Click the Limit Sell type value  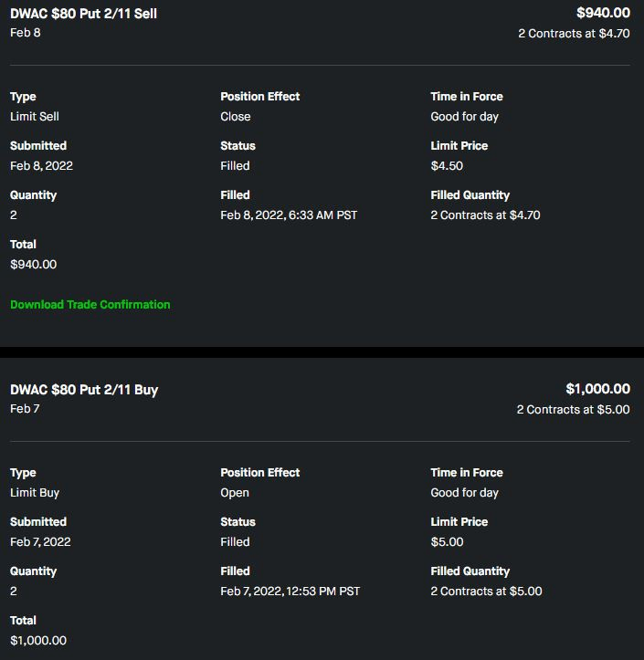coord(35,117)
